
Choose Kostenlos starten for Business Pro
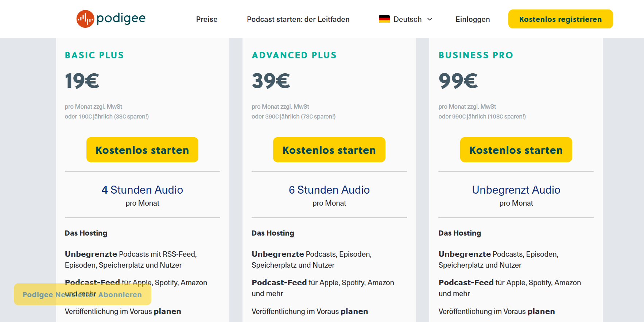click(x=516, y=150)
